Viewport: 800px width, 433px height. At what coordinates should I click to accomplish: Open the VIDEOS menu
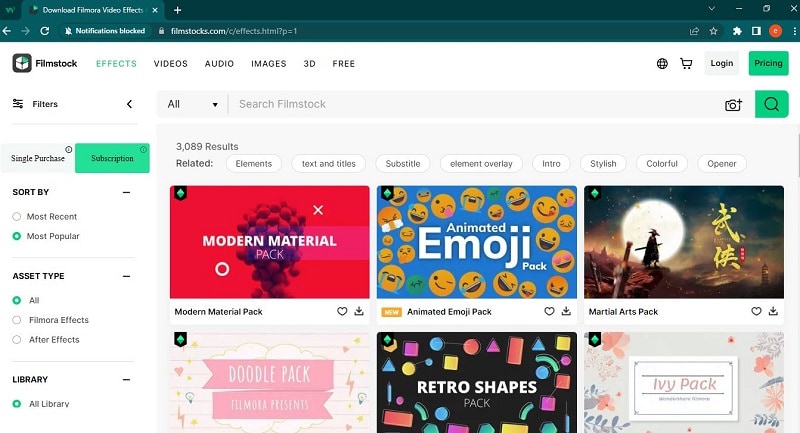point(170,64)
